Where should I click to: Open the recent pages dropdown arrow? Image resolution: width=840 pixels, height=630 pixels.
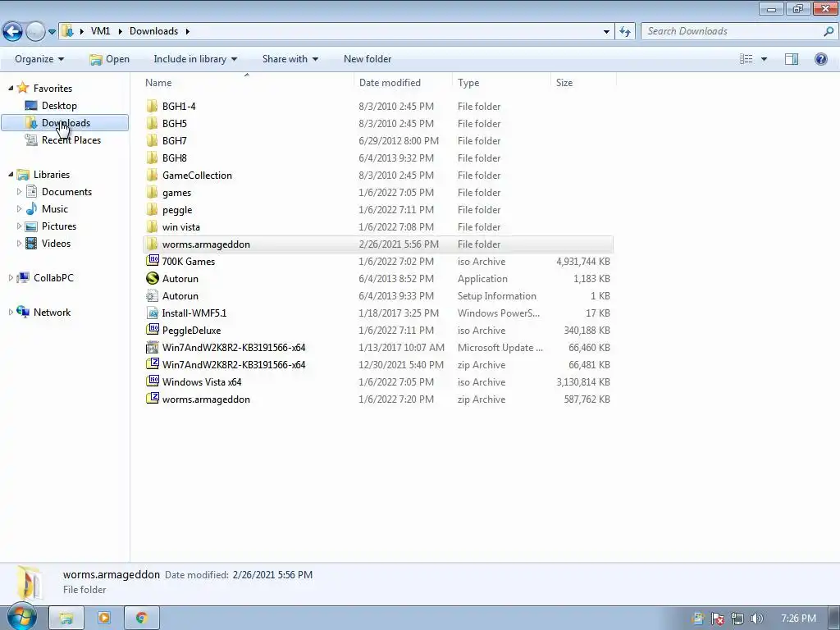pos(52,32)
